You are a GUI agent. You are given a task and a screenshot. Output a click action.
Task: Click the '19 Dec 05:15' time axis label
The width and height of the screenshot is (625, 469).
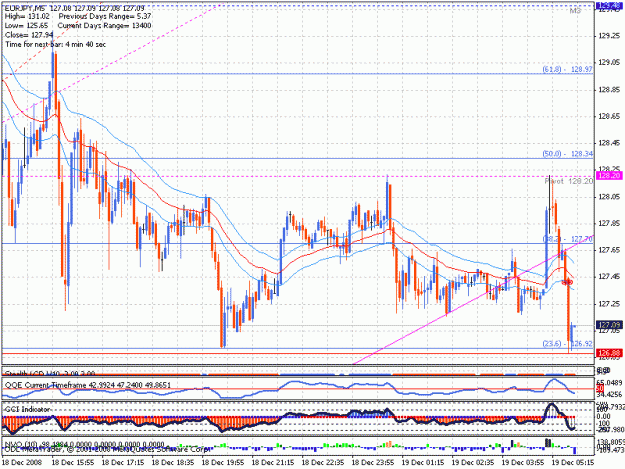point(573,463)
